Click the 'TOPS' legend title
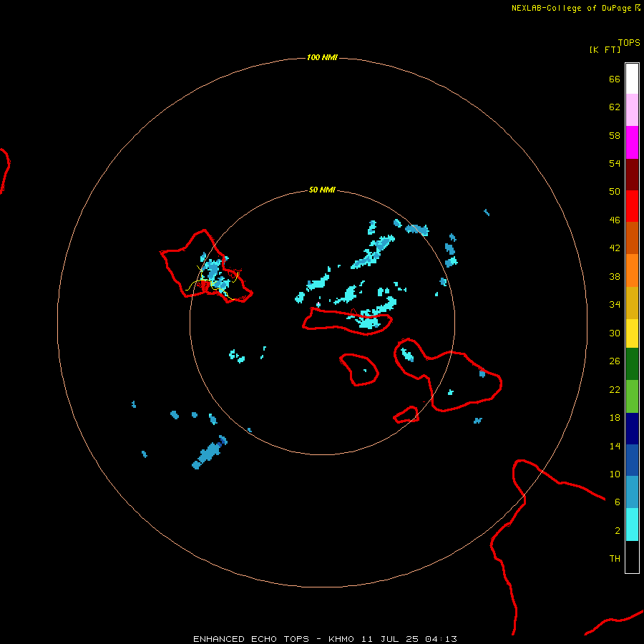Image resolution: width=644 pixels, height=644 pixels. tap(629, 42)
